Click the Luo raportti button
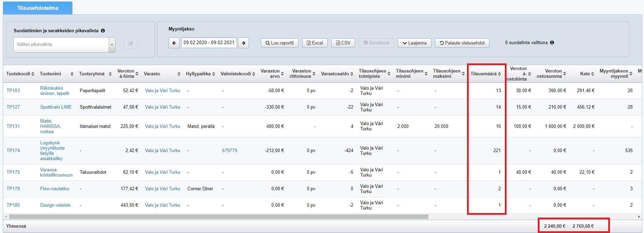This screenshot has height=233, width=644. coord(279,43)
